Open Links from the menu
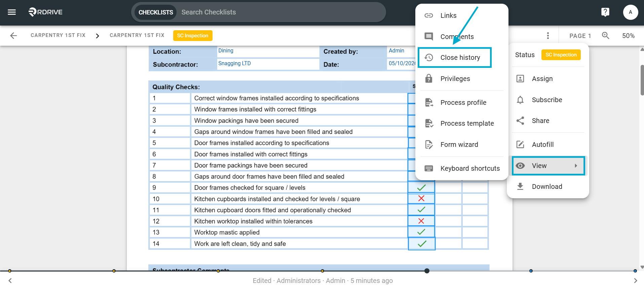The image size is (644, 289). [462, 15]
